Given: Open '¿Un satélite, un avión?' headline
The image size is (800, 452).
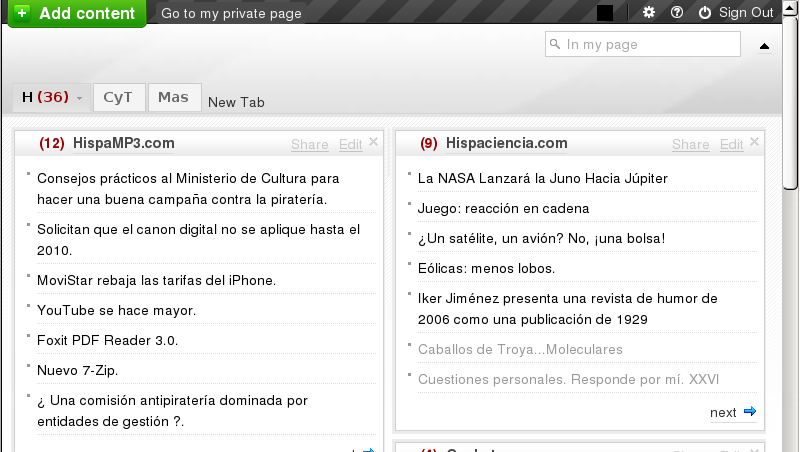Looking at the screenshot, I should click(x=541, y=239).
